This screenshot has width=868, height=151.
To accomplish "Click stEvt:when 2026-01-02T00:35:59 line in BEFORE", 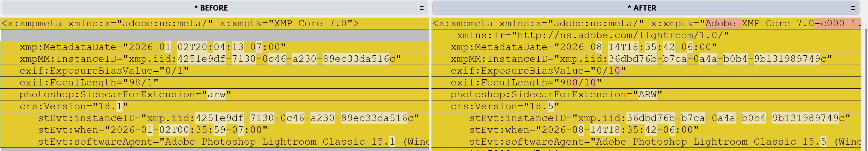I will tap(215, 130).
